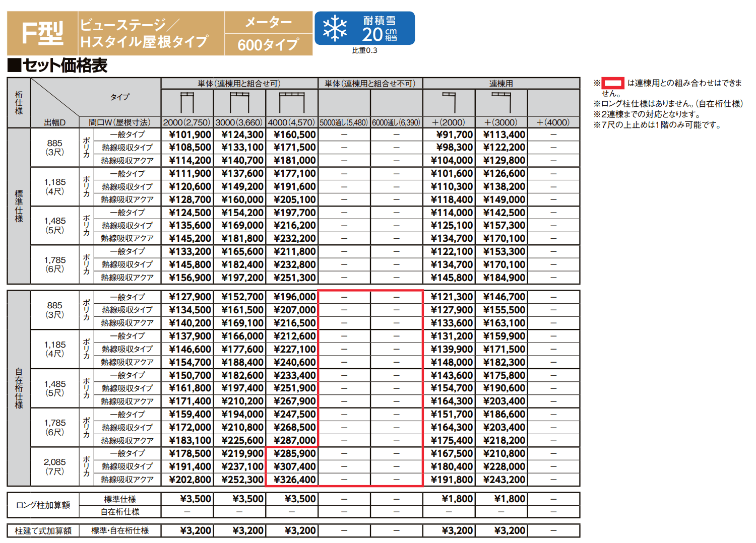Click the 2,085 (7尺) depth row label
The width and height of the screenshot is (756, 543).
point(54,466)
